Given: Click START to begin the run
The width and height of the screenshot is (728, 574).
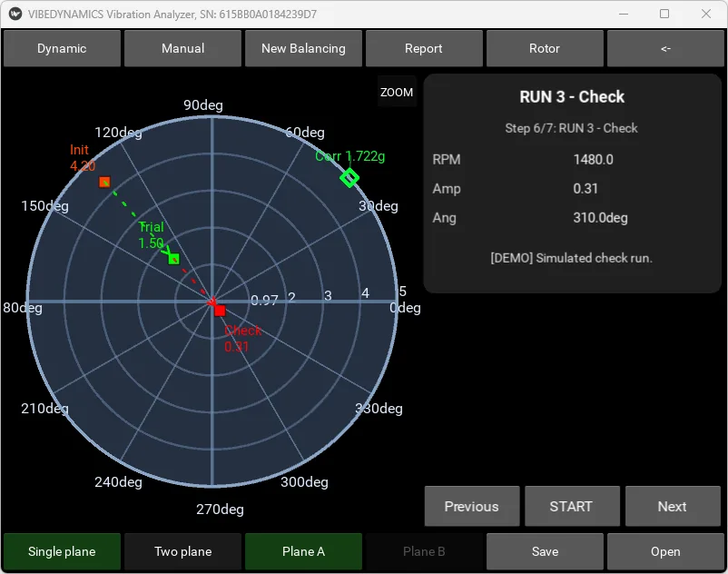Looking at the screenshot, I should [x=572, y=506].
